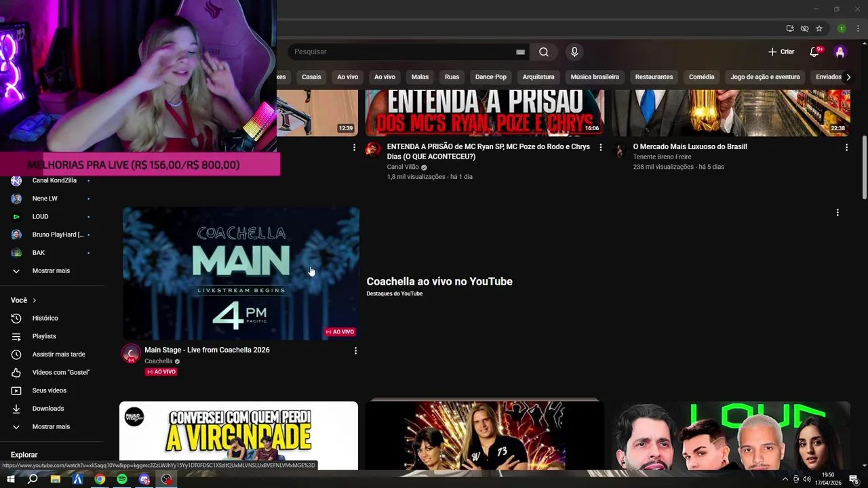Open the Chrome profile green circle
Viewport: 868px width, 488px height.
pyautogui.click(x=842, y=28)
